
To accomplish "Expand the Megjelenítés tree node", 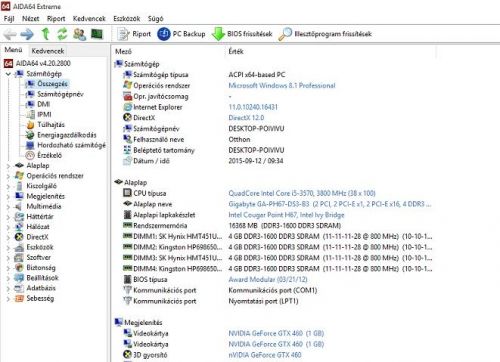I will tap(8, 197).
